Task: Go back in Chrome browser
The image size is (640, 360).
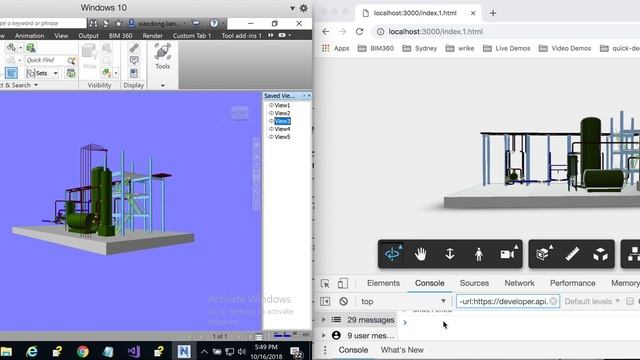Action: 326,31
